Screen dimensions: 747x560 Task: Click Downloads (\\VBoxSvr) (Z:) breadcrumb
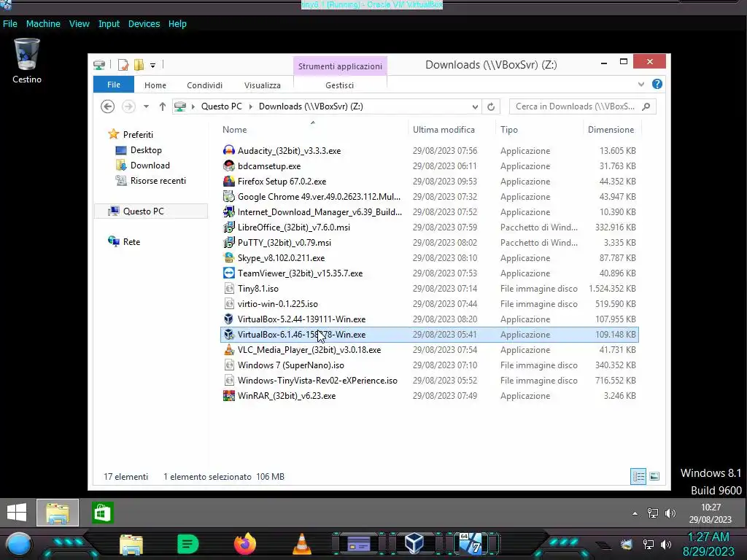pyautogui.click(x=311, y=106)
